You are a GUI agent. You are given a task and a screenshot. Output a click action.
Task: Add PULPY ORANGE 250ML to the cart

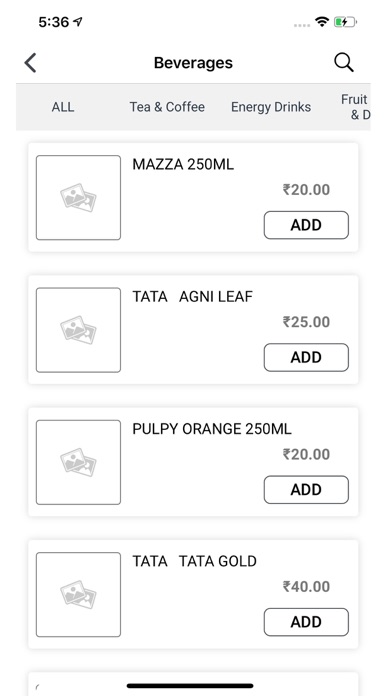coord(306,490)
